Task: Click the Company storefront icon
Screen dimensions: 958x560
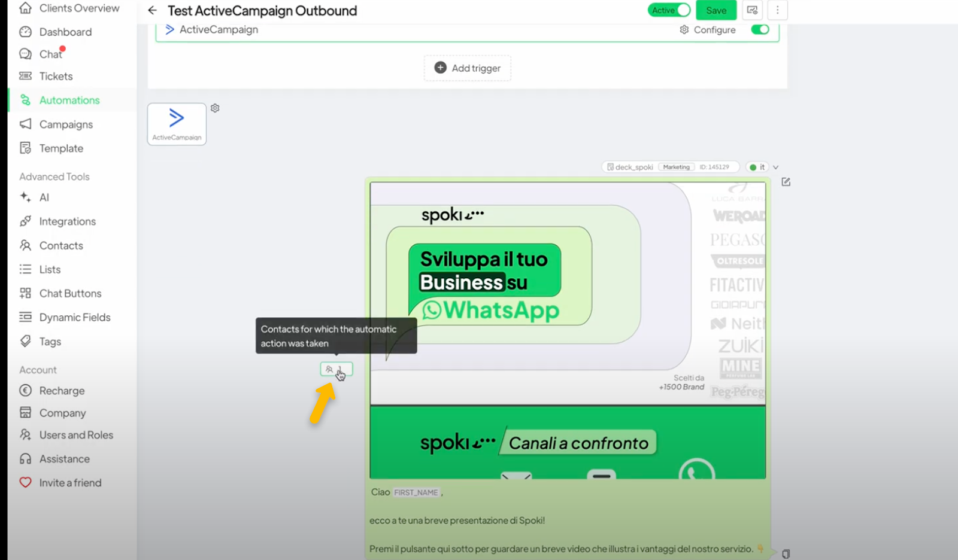Action: click(x=25, y=412)
